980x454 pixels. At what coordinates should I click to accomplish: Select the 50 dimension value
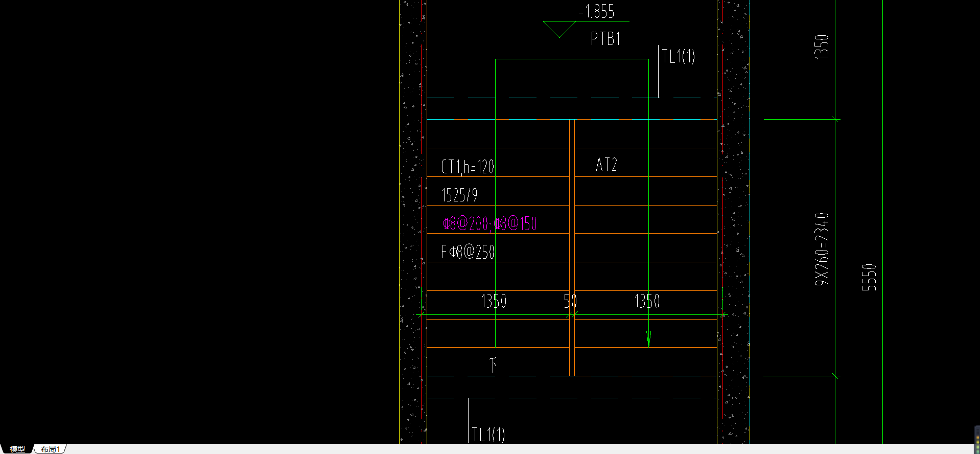pos(570,301)
